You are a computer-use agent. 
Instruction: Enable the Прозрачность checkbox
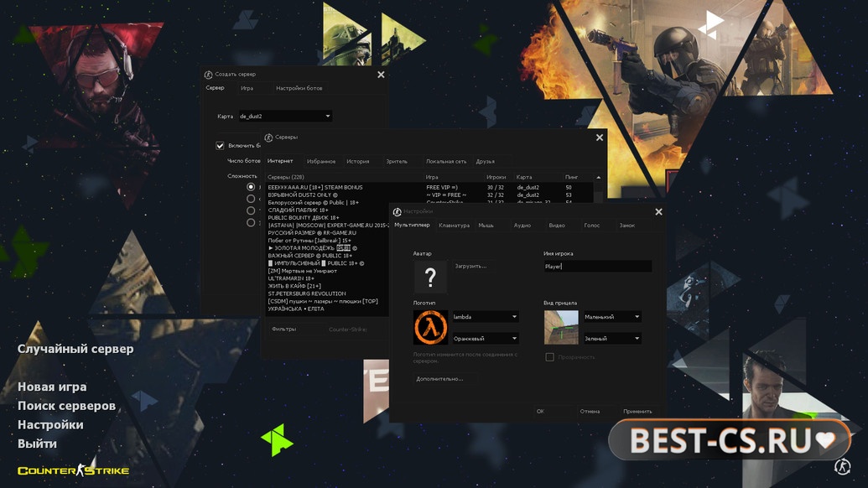(549, 357)
